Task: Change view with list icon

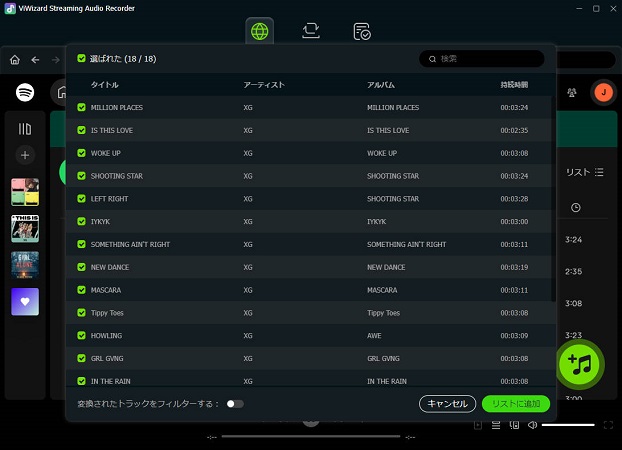Action: 599,172
